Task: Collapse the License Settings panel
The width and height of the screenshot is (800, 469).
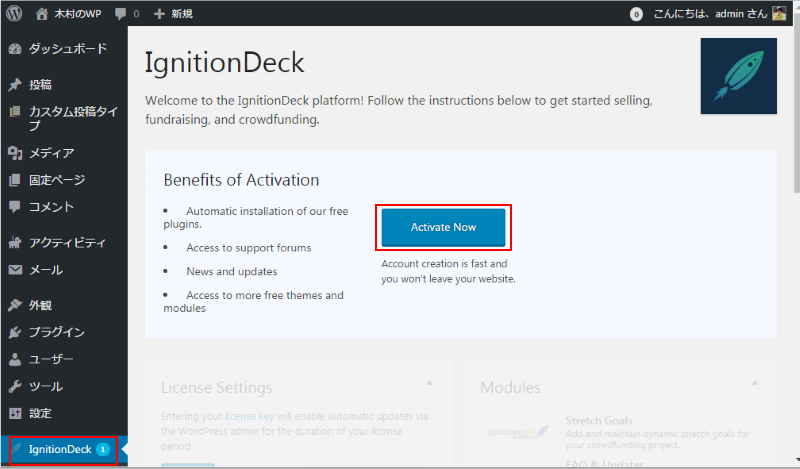Action: [430, 383]
